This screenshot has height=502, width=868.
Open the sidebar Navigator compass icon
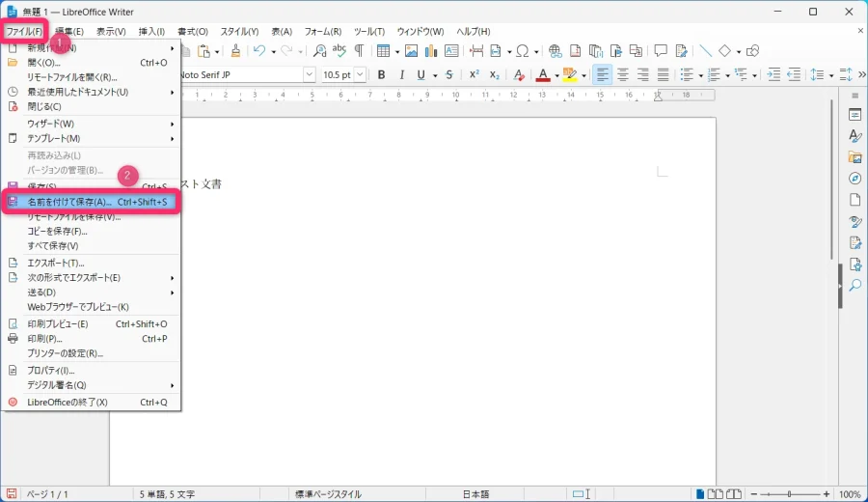click(x=854, y=179)
